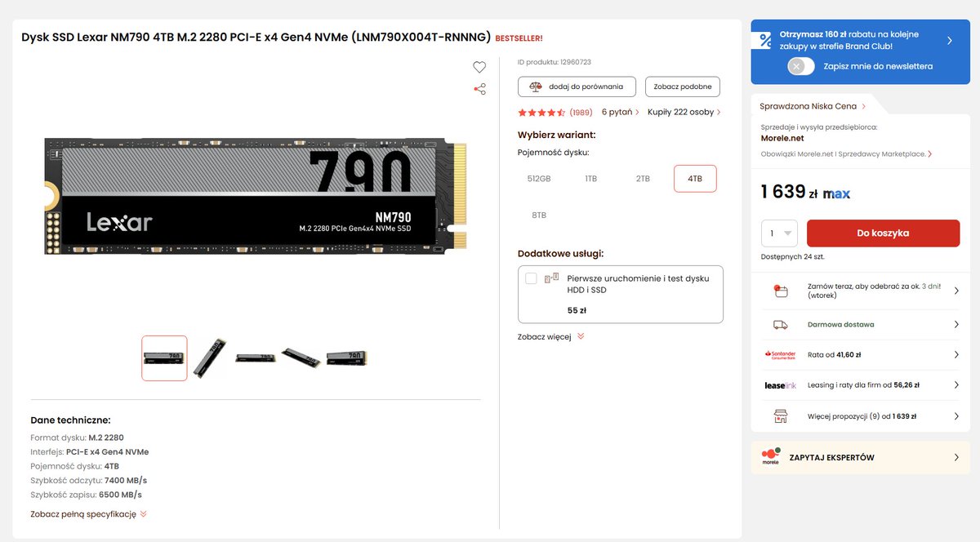Expand Zobacz więcej additional services
The height and width of the screenshot is (542, 980).
[x=551, y=336]
